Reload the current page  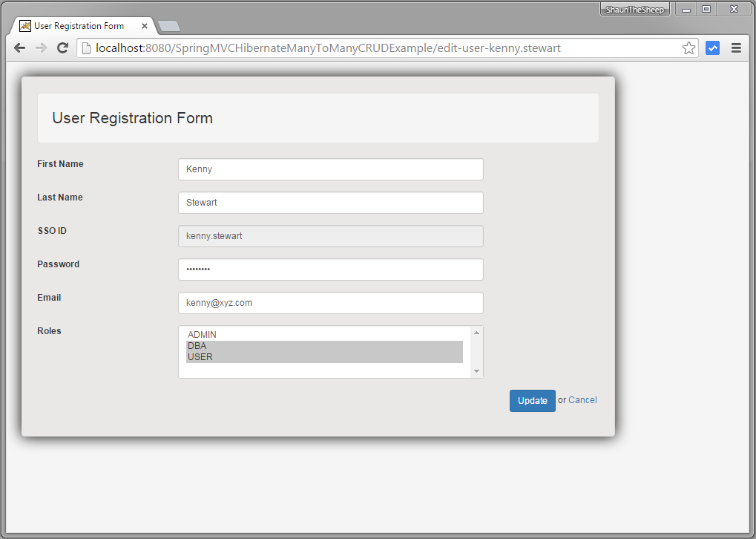click(62, 48)
